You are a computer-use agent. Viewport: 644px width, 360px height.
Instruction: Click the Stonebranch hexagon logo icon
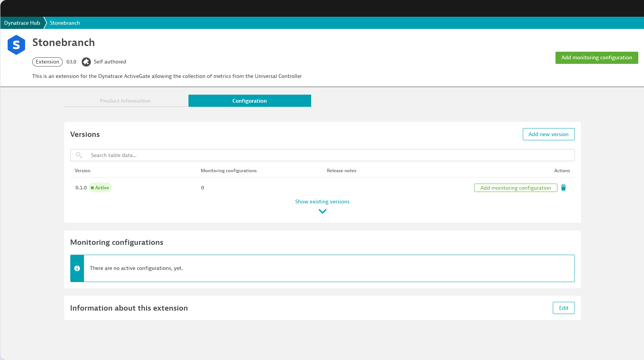pyautogui.click(x=16, y=45)
